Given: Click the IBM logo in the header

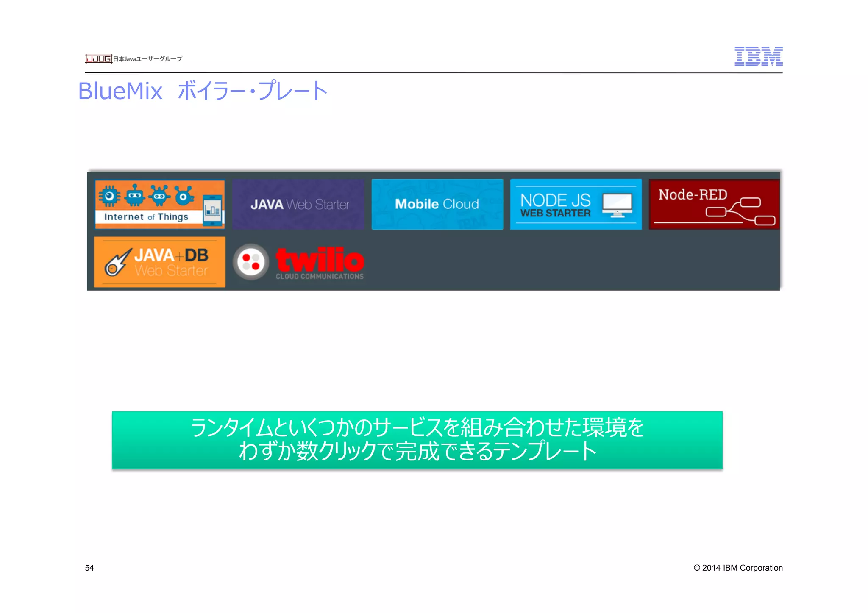Looking at the screenshot, I should [758, 56].
